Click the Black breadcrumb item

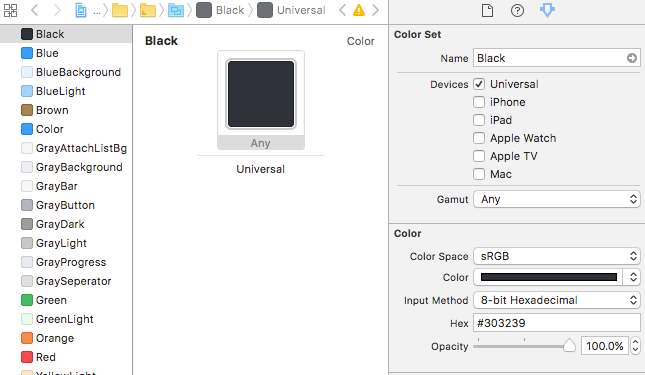pos(220,10)
